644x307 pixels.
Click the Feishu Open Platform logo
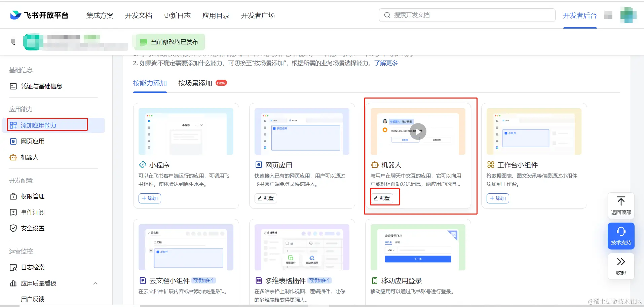39,15
